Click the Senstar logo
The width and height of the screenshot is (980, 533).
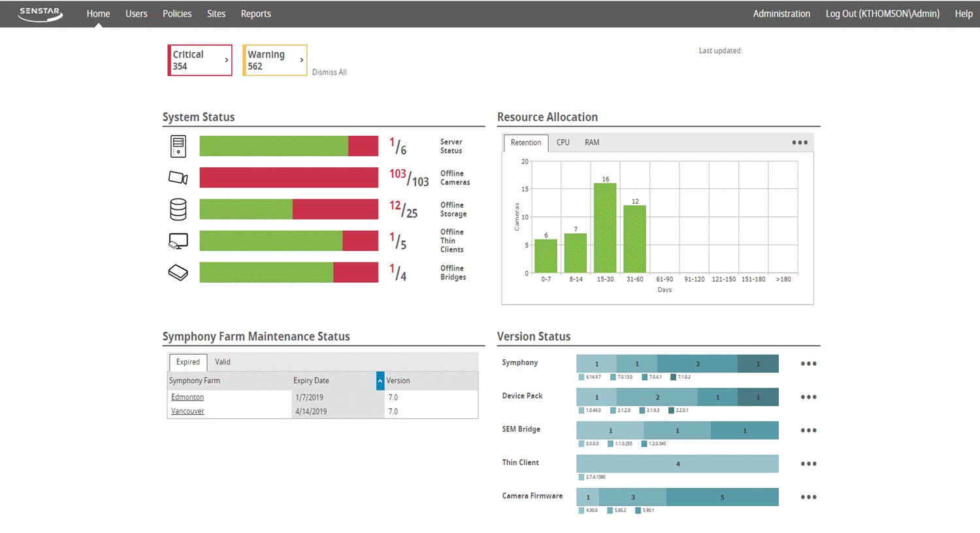point(40,14)
